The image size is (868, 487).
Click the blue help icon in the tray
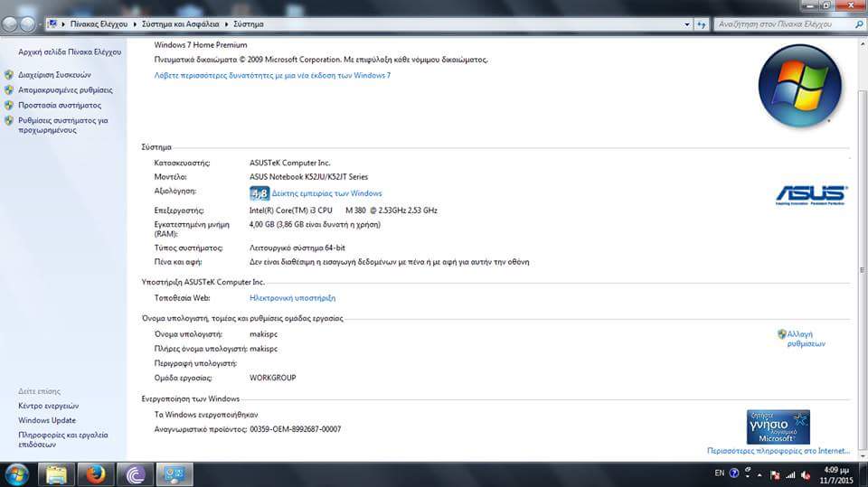click(734, 473)
